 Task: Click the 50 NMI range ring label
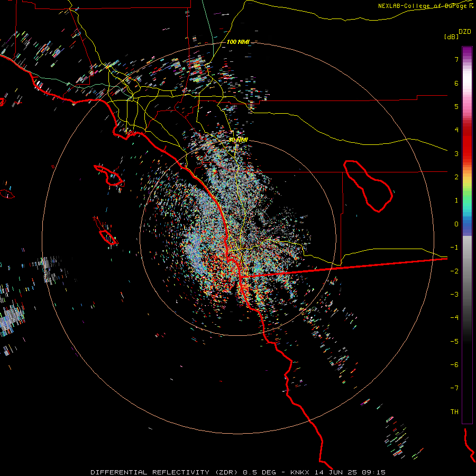coord(238,140)
